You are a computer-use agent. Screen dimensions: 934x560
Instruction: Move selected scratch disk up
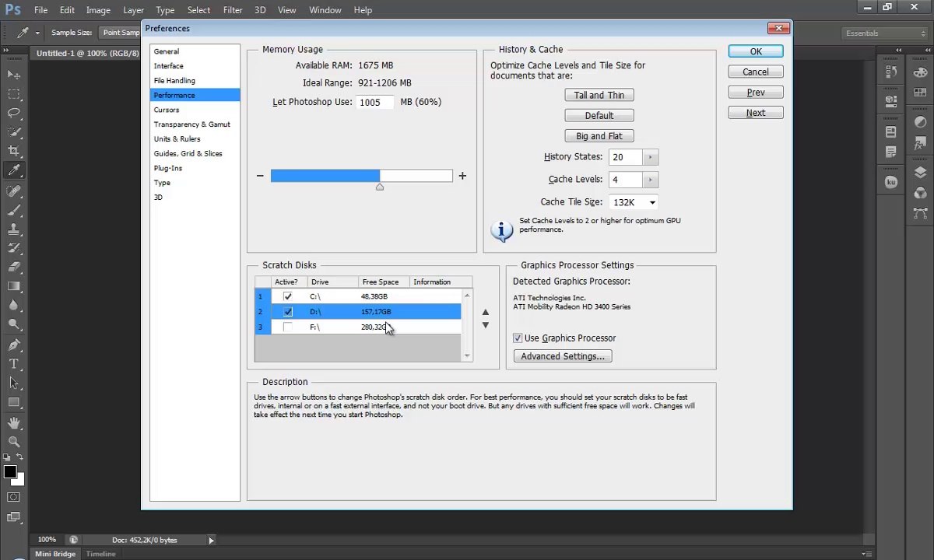486,312
